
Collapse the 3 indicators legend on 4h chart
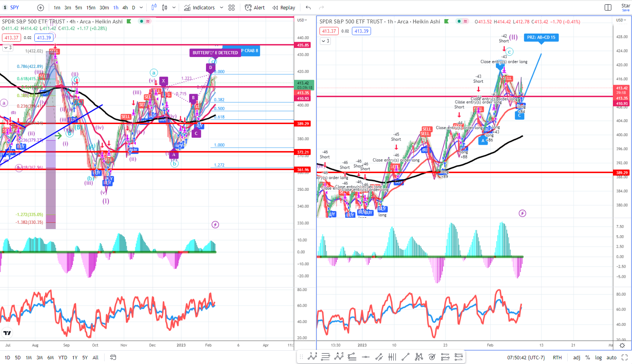click(7, 48)
